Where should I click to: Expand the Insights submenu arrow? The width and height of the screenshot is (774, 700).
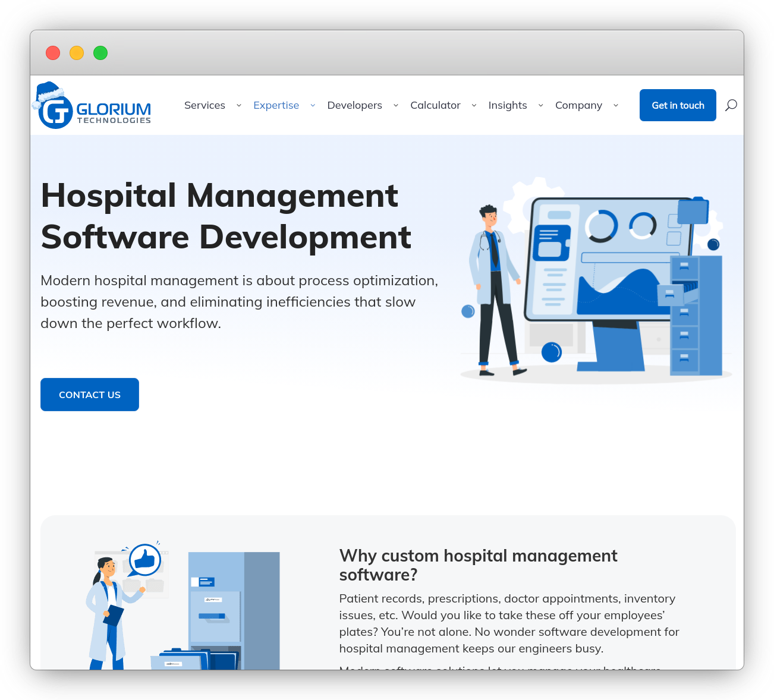(540, 105)
